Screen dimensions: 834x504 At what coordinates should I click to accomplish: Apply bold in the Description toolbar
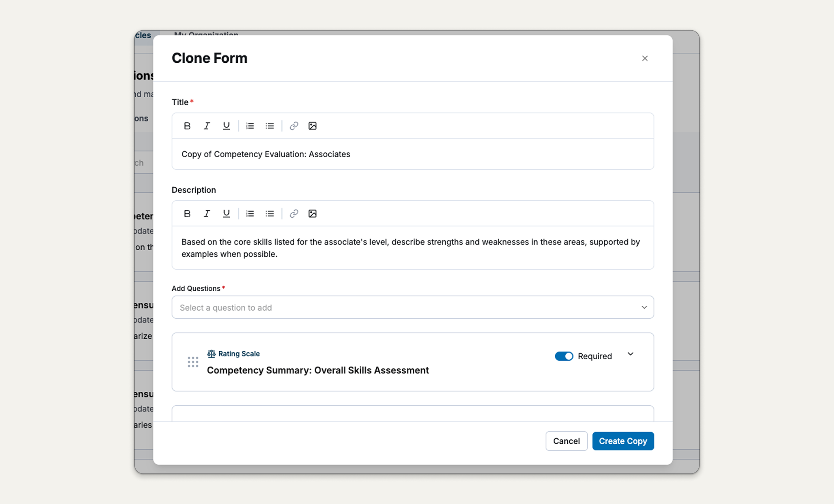[187, 214]
